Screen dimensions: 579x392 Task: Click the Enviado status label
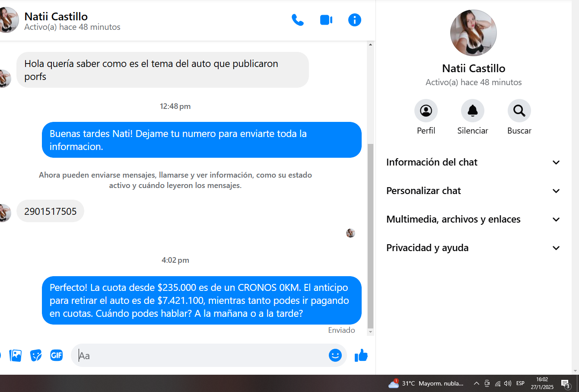[x=341, y=330]
